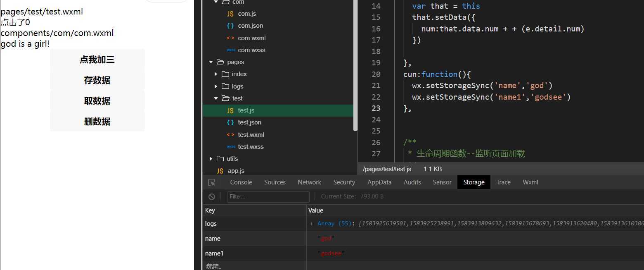
Task: Focus the storage Filter input field
Action: click(268, 197)
